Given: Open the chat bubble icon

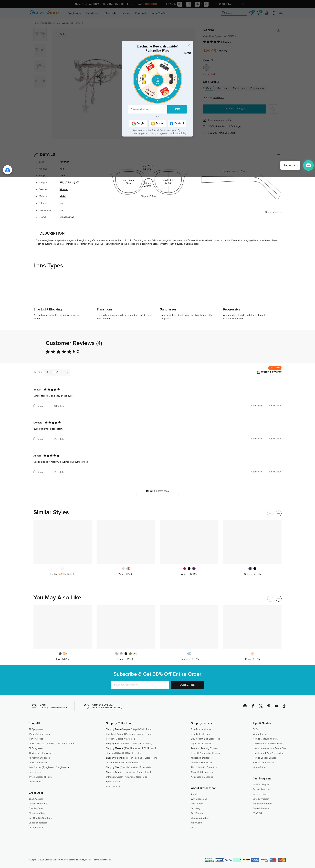Looking at the screenshot, I should pyautogui.click(x=308, y=165).
